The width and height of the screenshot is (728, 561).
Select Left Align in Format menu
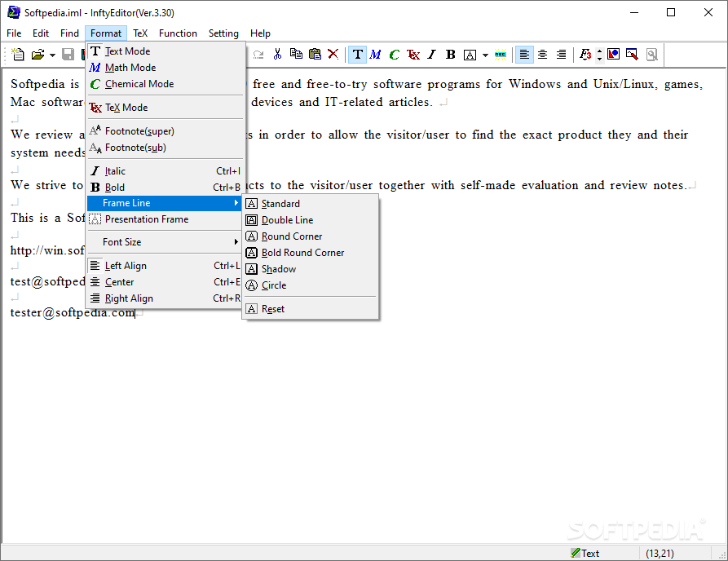165,266
